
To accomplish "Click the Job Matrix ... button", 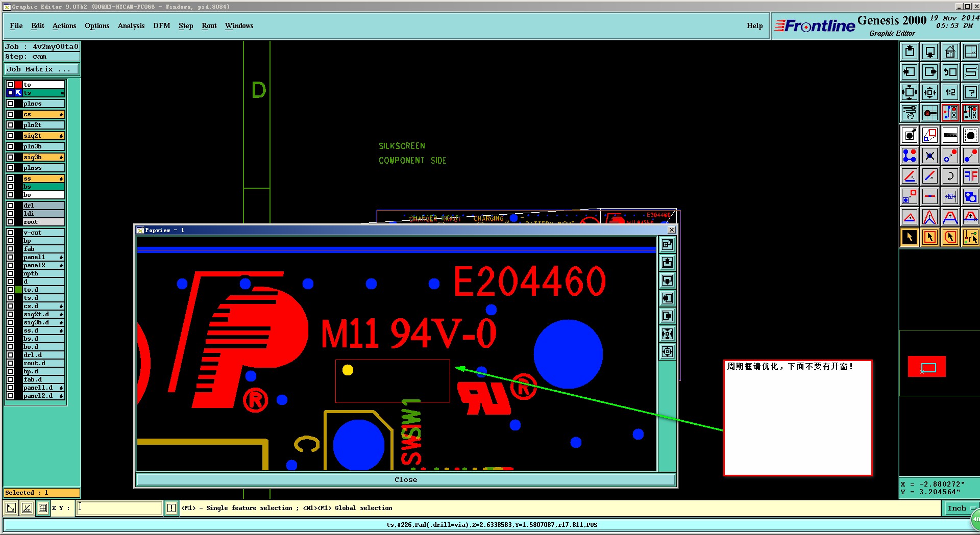I will [x=42, y=69].
